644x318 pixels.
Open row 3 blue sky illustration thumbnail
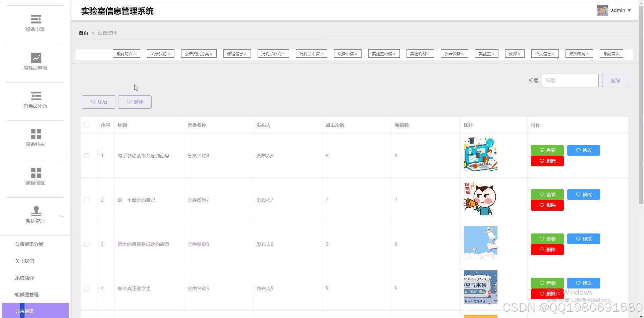481,243
